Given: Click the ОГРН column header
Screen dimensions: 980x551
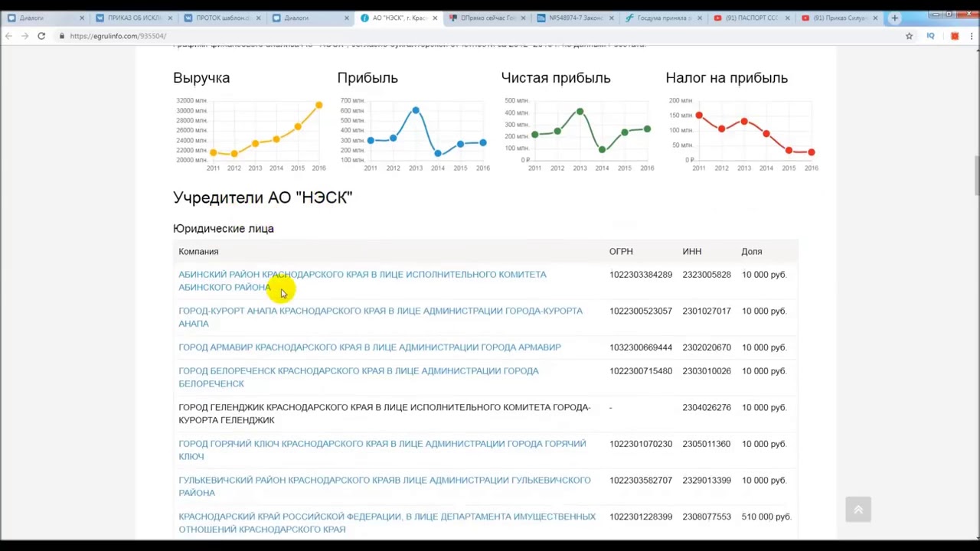Looking at the screenshot, I should coord(621,252).
